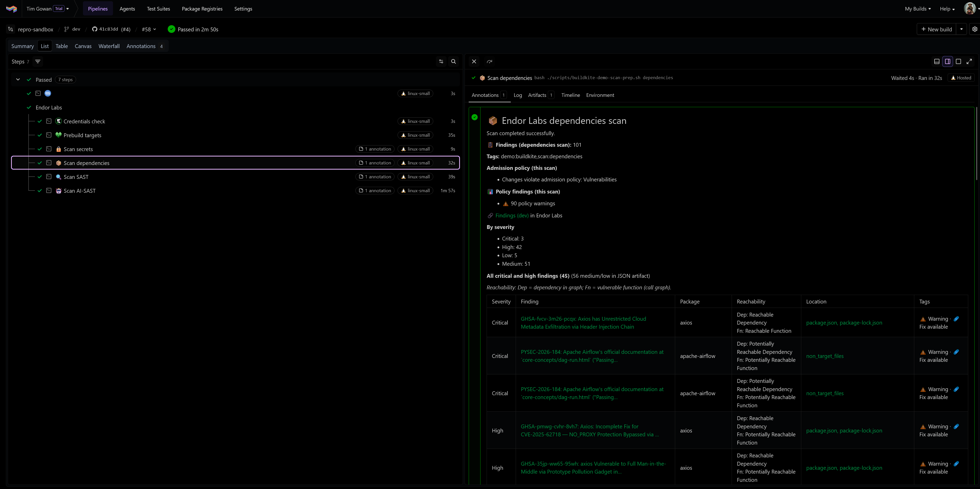Click the Scan secrets annotation badge

375,149
